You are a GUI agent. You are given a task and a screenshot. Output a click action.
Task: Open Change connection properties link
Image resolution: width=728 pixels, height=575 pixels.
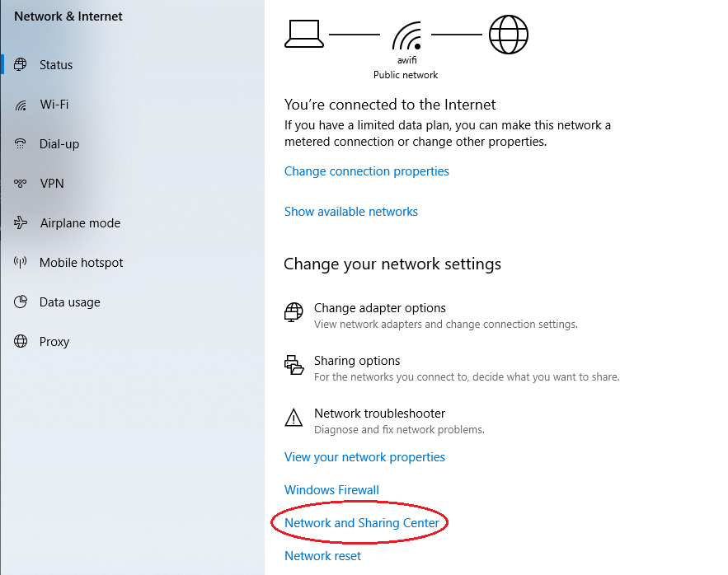[x=366, y=171]
